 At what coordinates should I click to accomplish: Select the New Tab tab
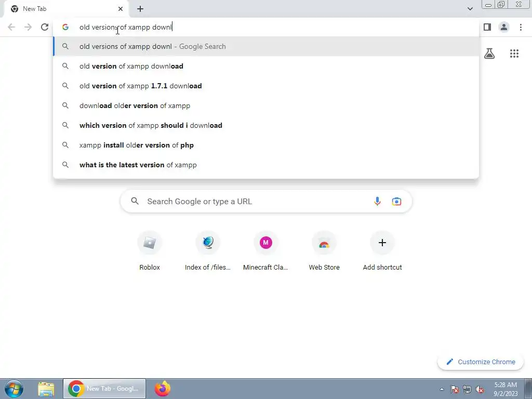click(66, 9)
